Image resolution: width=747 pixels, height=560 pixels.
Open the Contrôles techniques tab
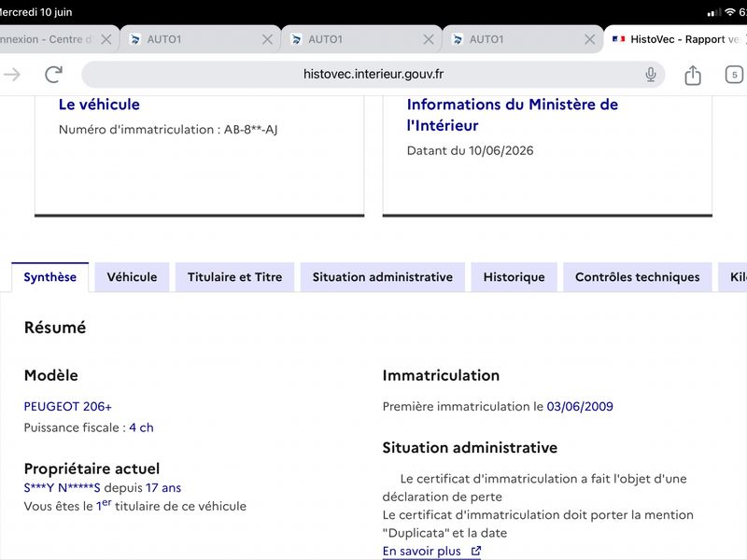(638, 277)
